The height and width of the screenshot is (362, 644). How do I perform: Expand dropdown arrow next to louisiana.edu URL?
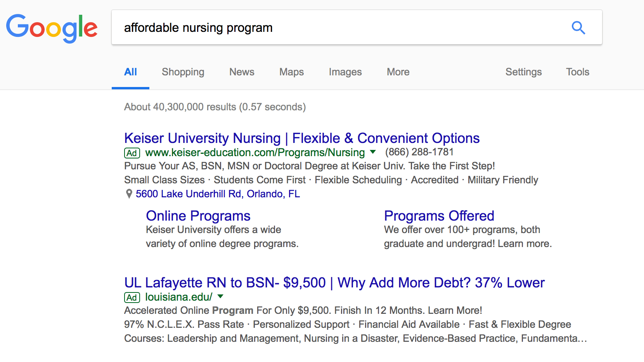pos(220,296)
